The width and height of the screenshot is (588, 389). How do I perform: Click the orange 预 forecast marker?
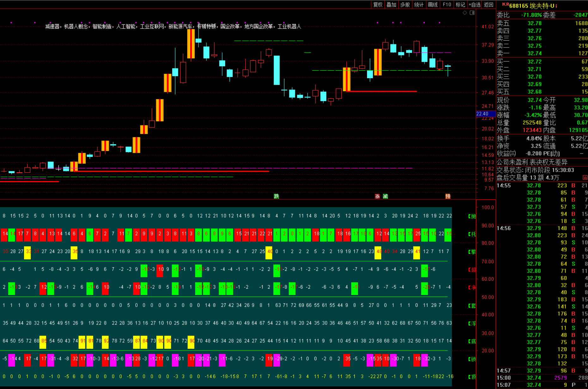click(x=448, y=196)
